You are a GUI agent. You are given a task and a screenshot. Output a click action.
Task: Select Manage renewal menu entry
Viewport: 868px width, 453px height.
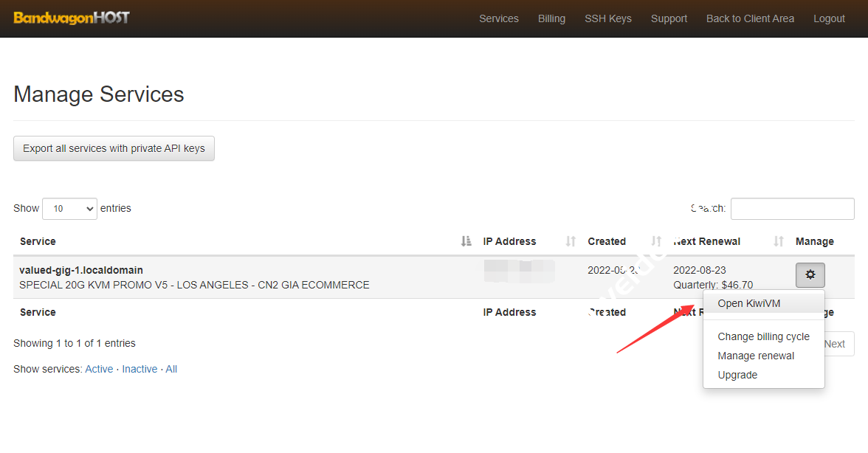coord(756,356)
